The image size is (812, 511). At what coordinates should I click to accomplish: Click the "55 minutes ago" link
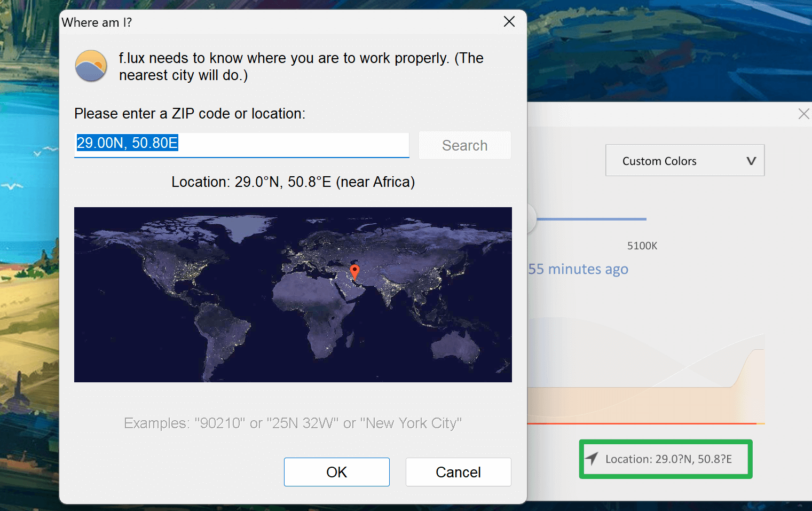pyautogui.click(x=578, y=269)
